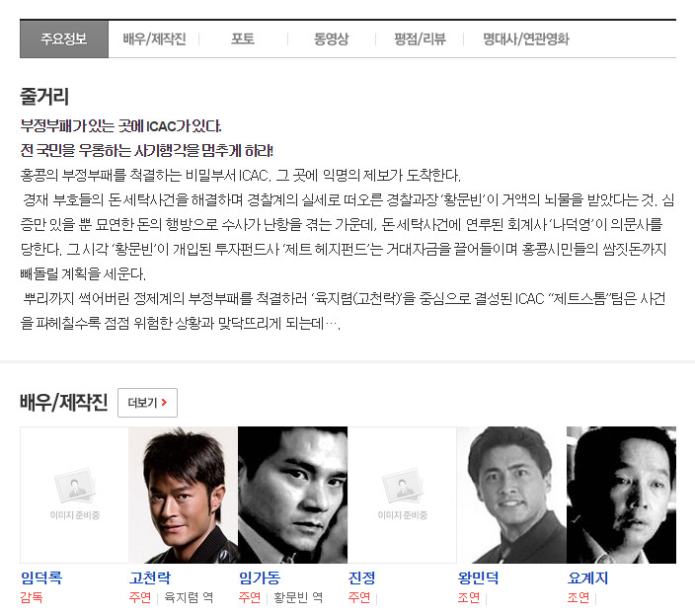Image resolution: width=695 pixels, height=616 pixels.
Task: Click the 임덕록 director name link
Action: [41, 577]
